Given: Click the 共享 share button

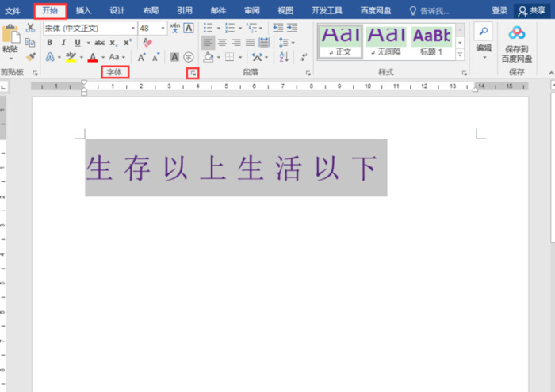Looking at the screenshot, I should coord(532,11).
